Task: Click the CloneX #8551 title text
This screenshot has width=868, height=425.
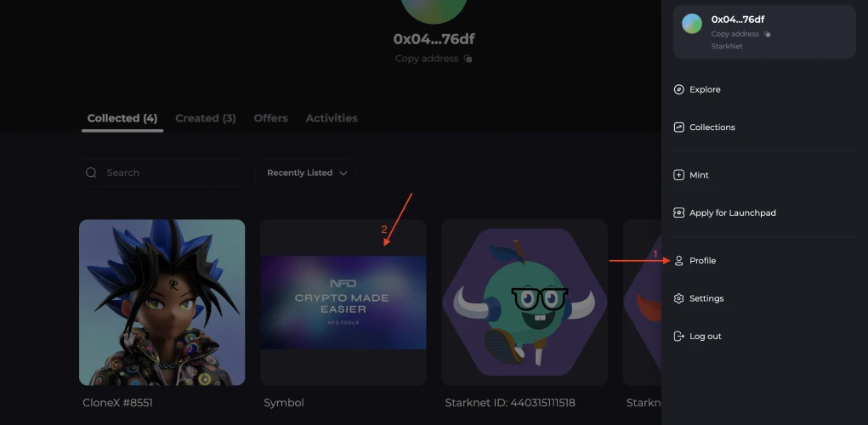Action: pyautogui.click(x=117, y=403)
